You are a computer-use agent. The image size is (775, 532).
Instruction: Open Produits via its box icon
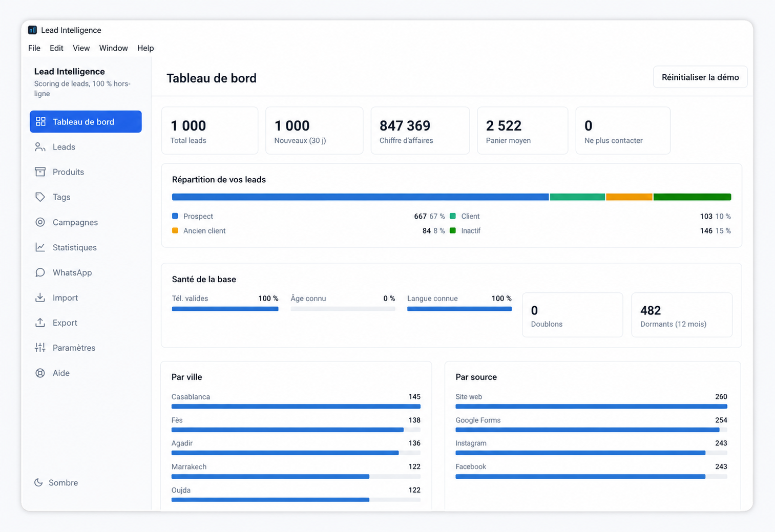tap(40, 172)
